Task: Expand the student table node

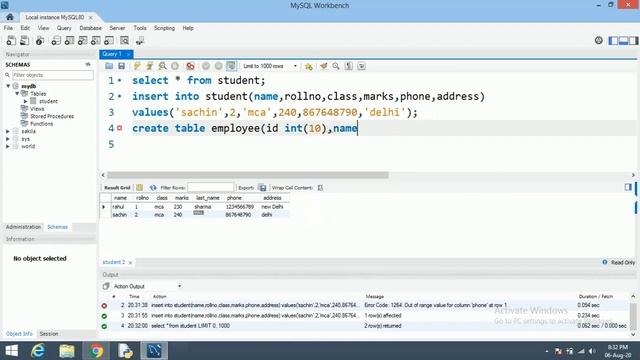Action: pyautogui.click(x=26, y=101)
